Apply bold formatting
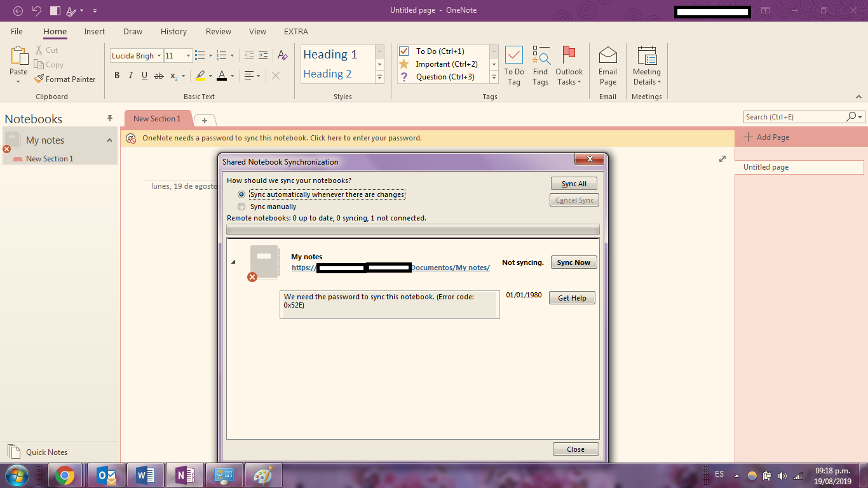 click(117, 76)
